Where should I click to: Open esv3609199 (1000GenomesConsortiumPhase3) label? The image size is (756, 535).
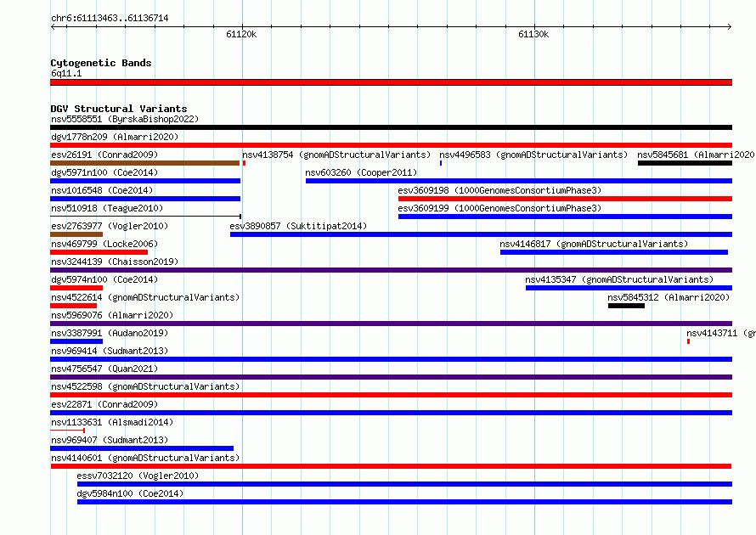tap(500, 208)
